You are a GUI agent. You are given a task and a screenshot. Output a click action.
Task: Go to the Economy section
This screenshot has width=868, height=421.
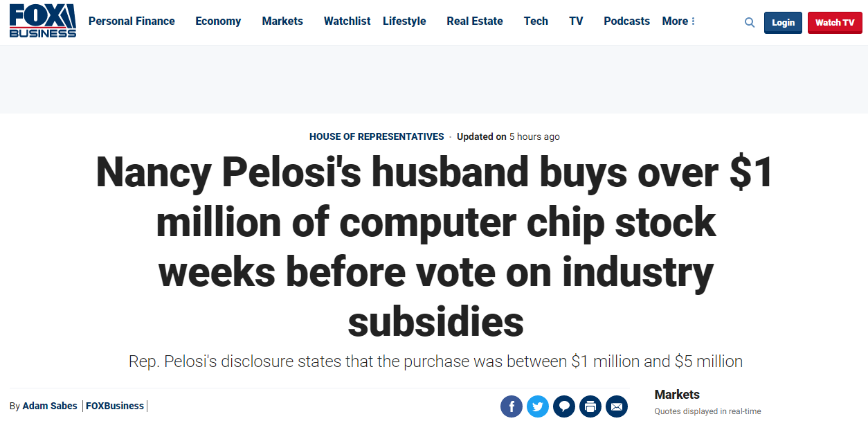click(218, 21)
